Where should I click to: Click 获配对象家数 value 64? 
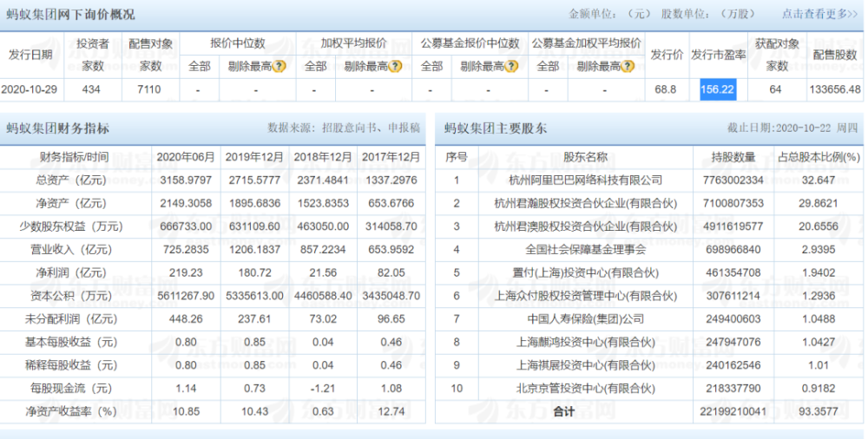775,89
